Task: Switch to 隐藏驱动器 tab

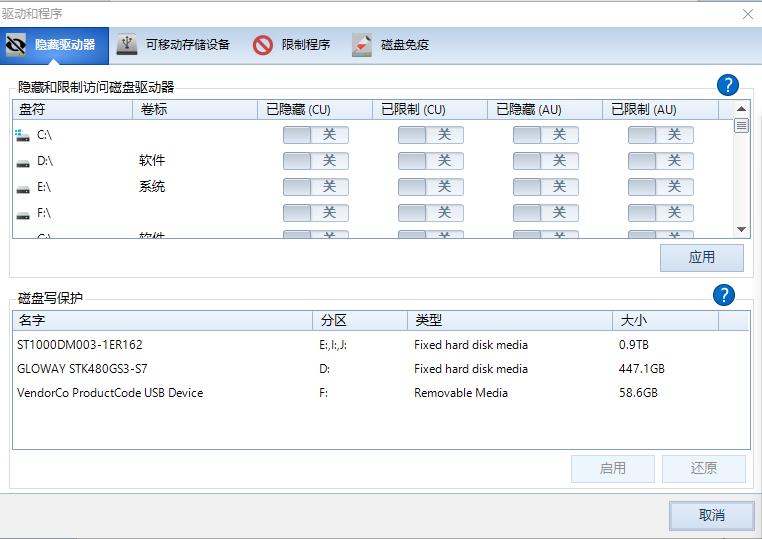Action: (54, 45)
